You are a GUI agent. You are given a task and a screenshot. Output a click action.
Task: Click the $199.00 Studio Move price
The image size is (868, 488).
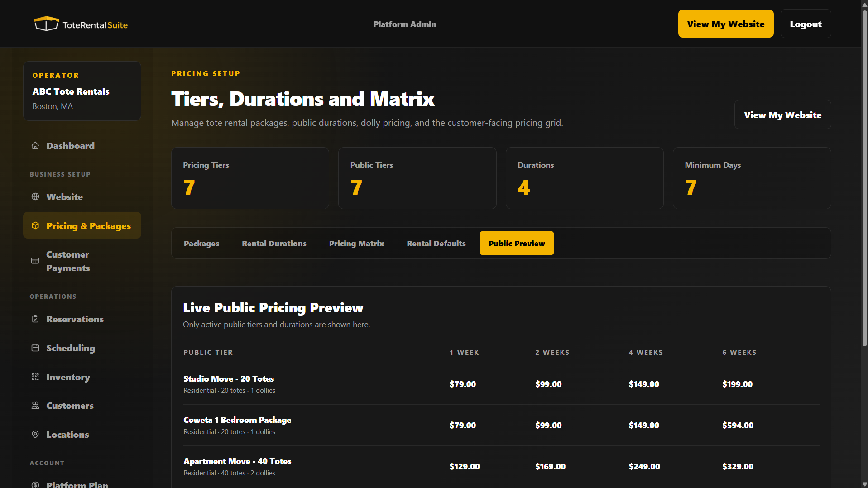[x=737, y=384]
